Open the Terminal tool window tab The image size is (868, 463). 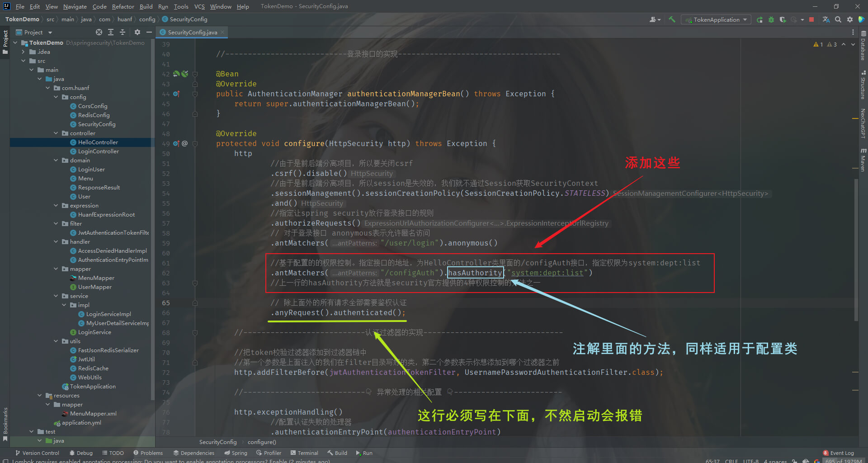point(304,453)
